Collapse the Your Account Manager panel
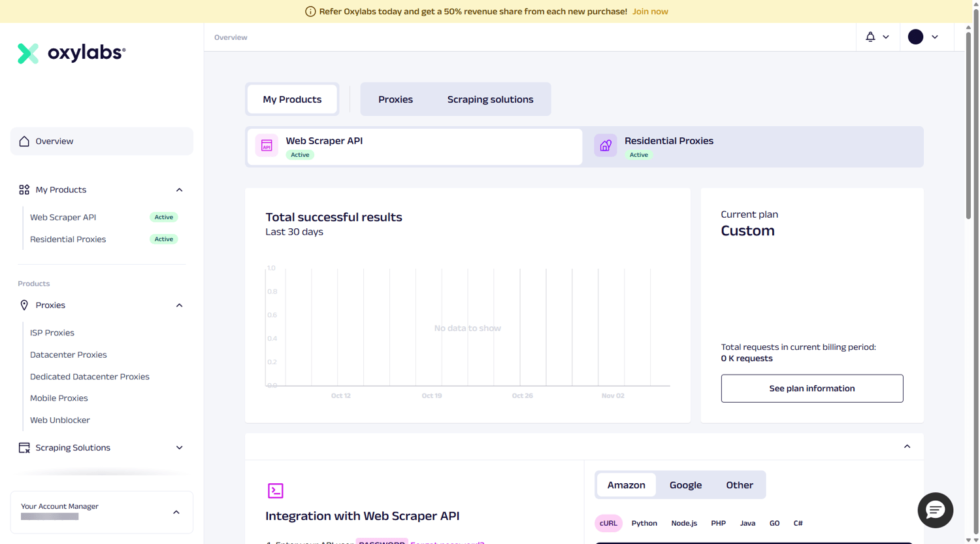Image resolution: width=980 pixels, height=544 pixels. (176, 513)
